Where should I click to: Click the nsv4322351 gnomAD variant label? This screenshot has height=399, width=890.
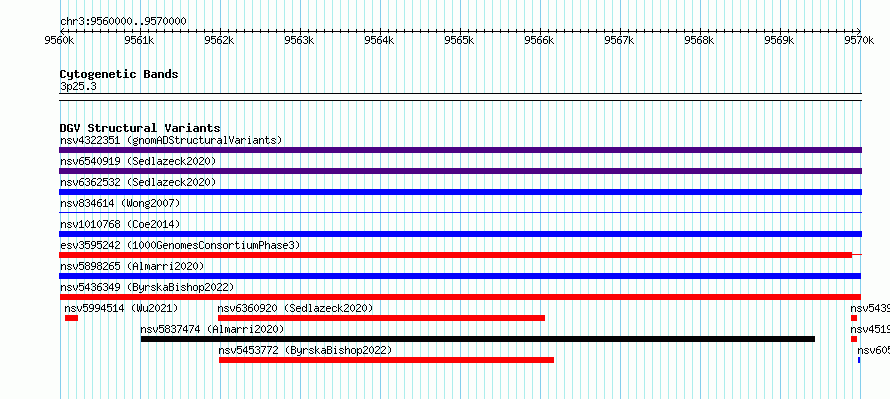click(171, 140)
